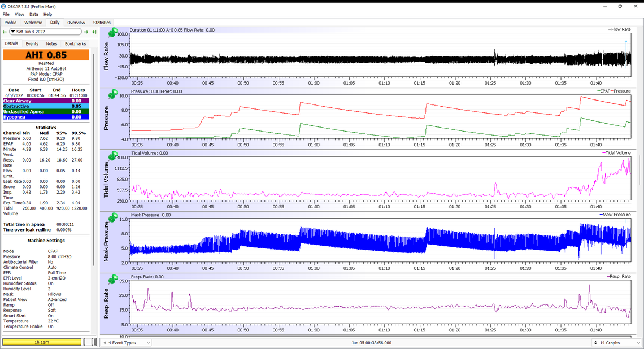Click the 'Total time in apnea' row
Screen dimensions: 644x349
46,225
